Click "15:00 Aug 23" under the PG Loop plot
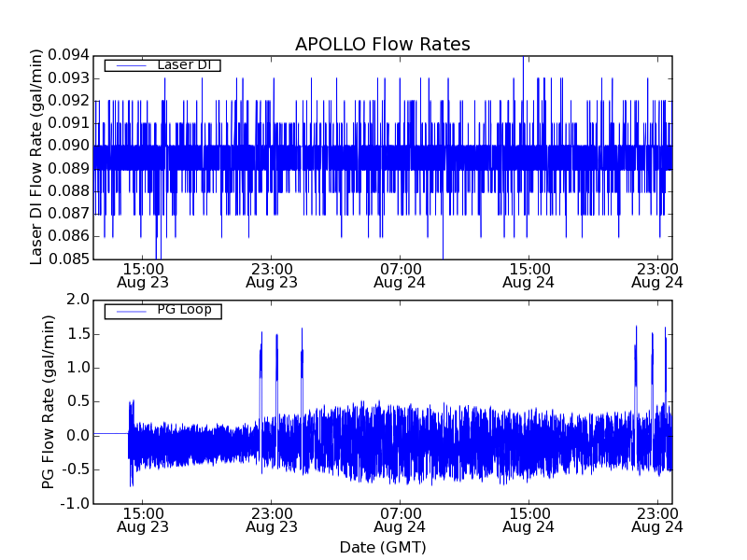This screenshot has height=560, width=747. [143, 521]
